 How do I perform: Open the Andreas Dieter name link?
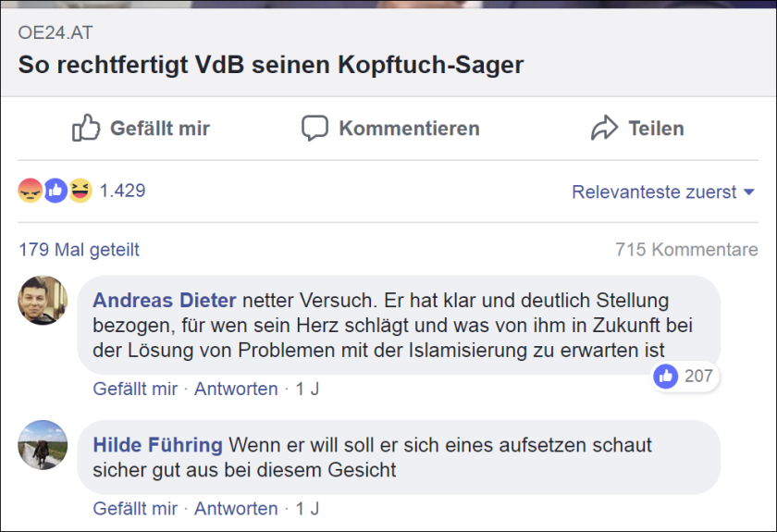coord(165,301)
